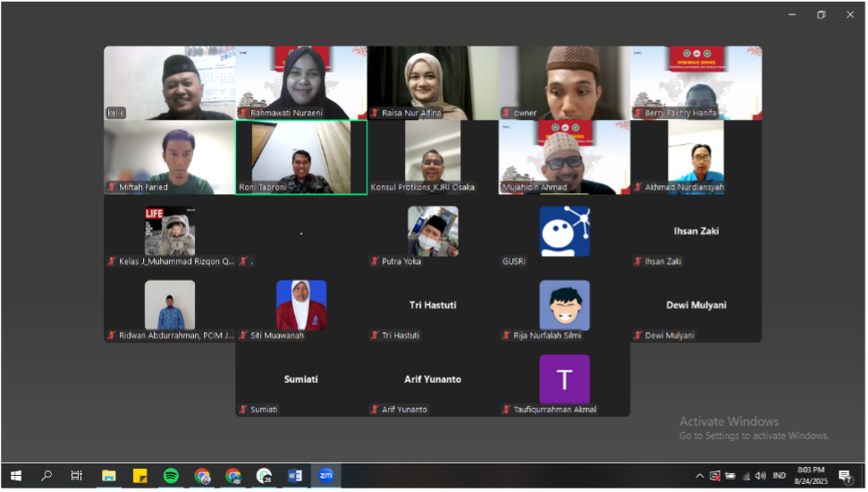Click the Chrome icon with the 26 badge
This screenshot has width=868, height=492.
(264, 476)
